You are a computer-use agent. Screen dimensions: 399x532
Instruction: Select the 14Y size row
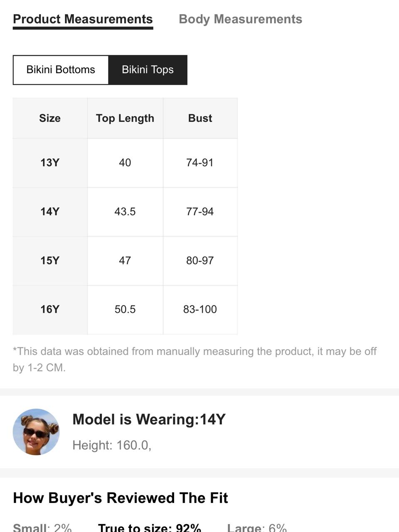pyautogui.click(x=125, y=212)
